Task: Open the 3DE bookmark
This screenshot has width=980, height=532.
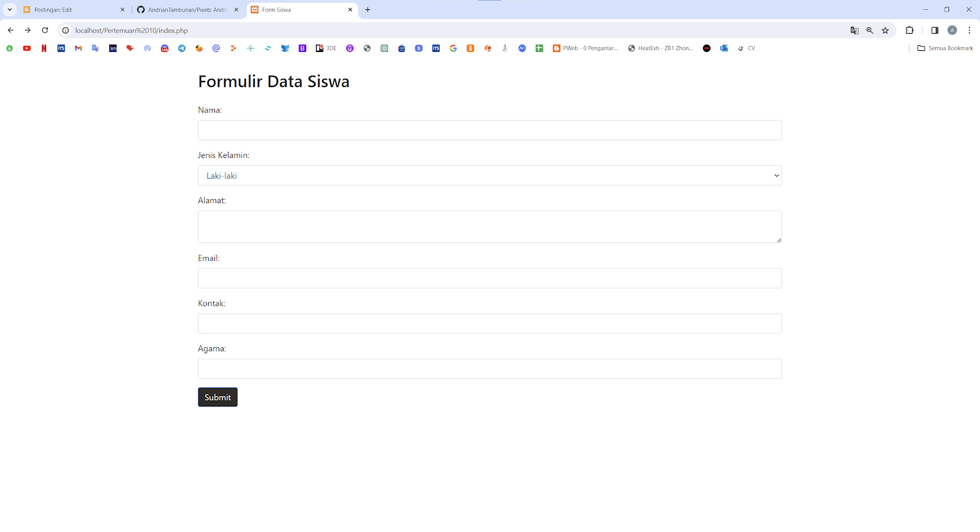Action: (x=326, y=48)
